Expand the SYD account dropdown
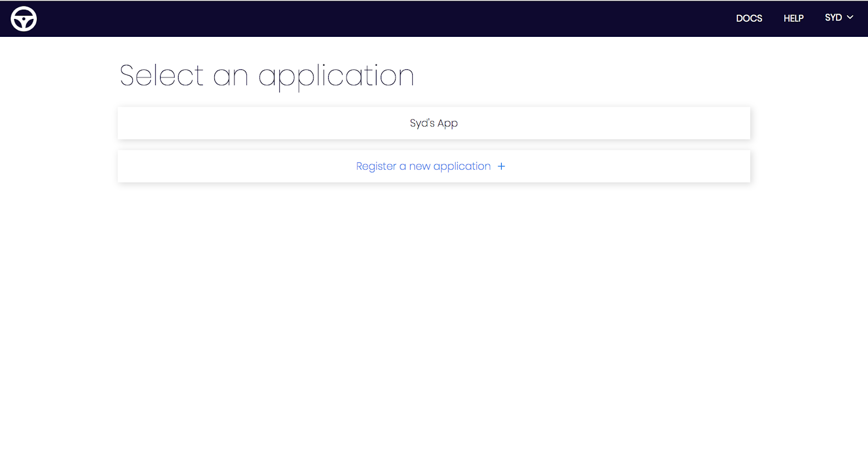 [839, 18]
